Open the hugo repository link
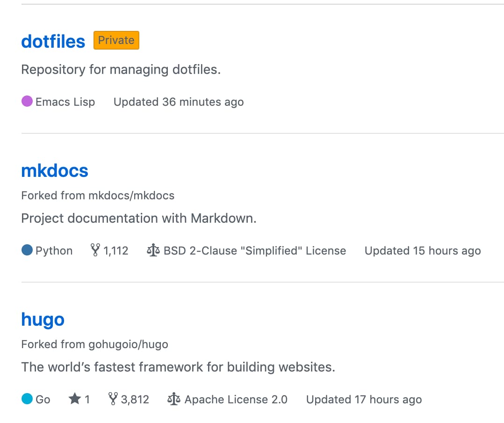The image size is (504, 423). pos(43,319)
